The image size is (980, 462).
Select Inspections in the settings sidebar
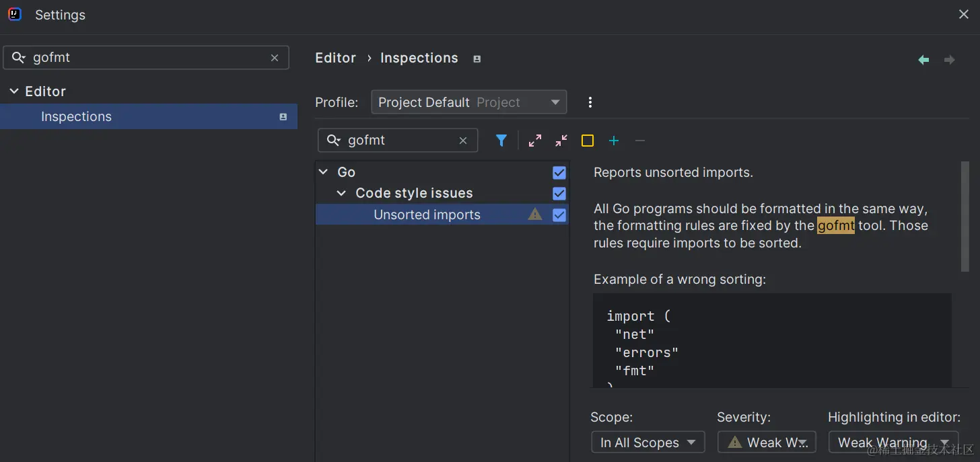coord(76,116)
